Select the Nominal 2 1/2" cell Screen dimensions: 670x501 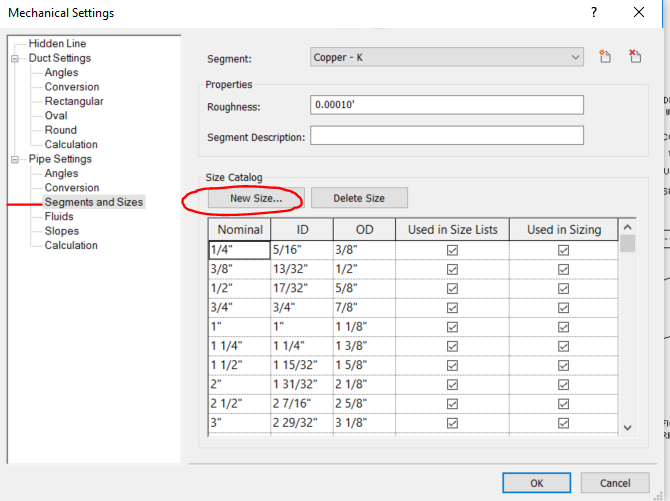point(240,404)
